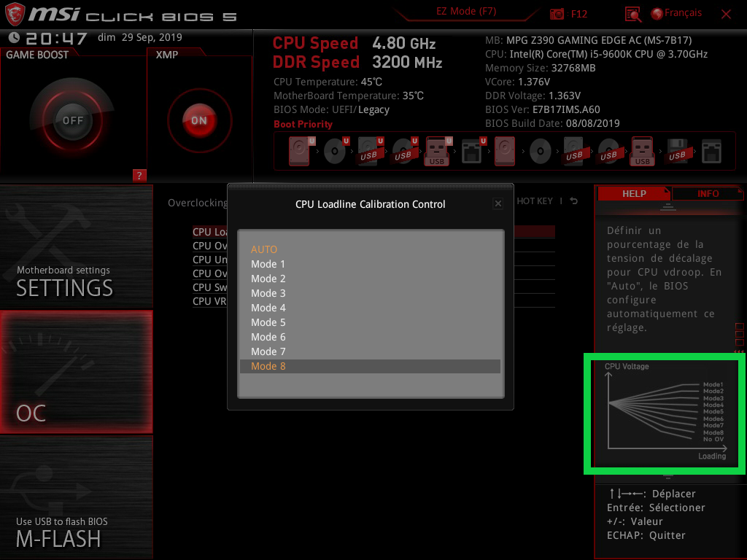Select the UEFI USB hard disk boot icon
This screenshot has height=560, width=747.
click(370, 151)
